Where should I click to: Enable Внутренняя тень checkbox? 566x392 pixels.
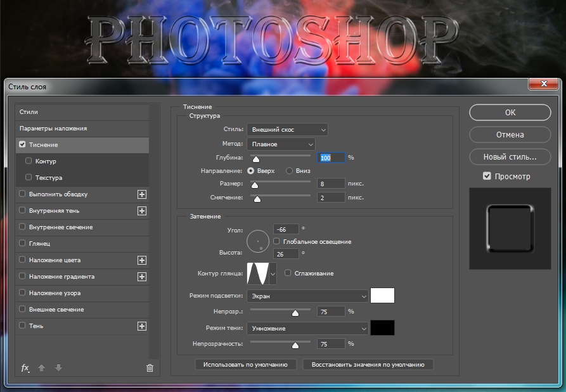coord(22,210)
